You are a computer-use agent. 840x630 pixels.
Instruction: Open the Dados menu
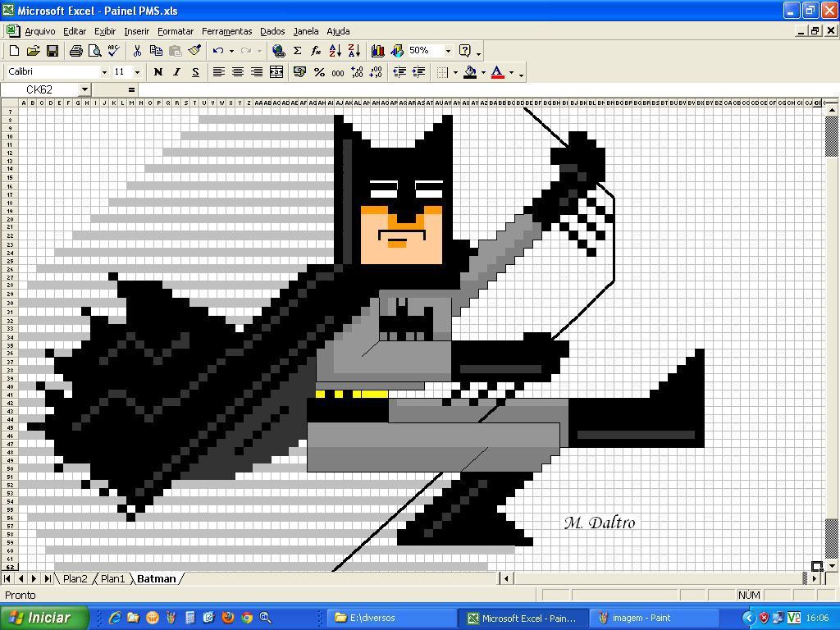(x=272, y=32)
